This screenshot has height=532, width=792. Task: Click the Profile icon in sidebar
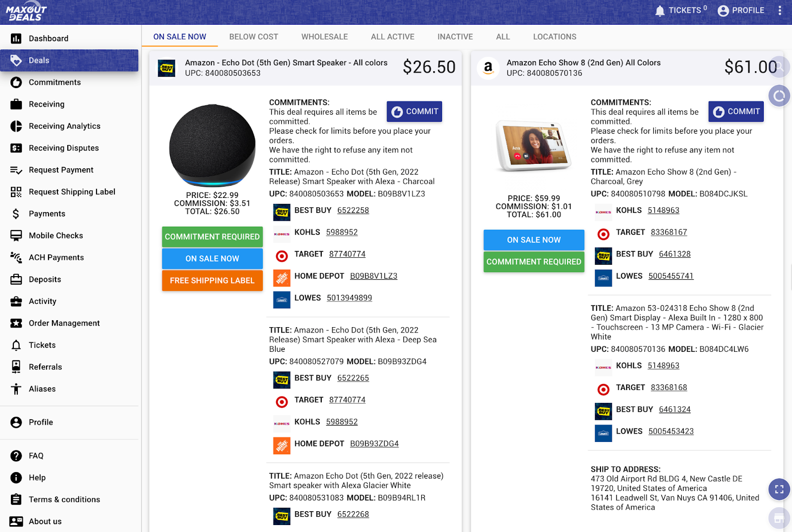point(16,422)
